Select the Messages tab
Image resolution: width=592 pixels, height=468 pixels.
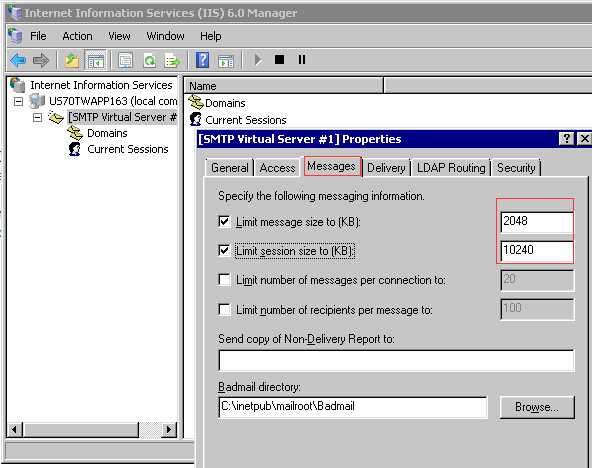(331, 166)
